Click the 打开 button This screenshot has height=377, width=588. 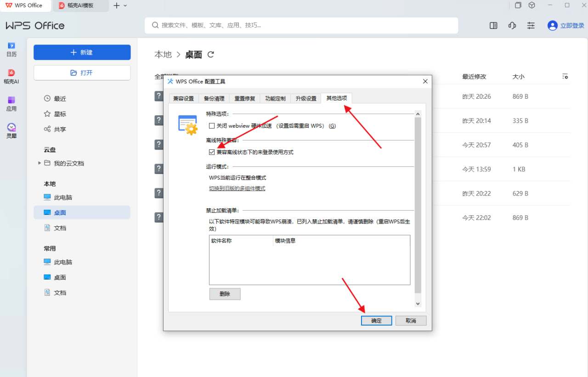tap(82, 73)
